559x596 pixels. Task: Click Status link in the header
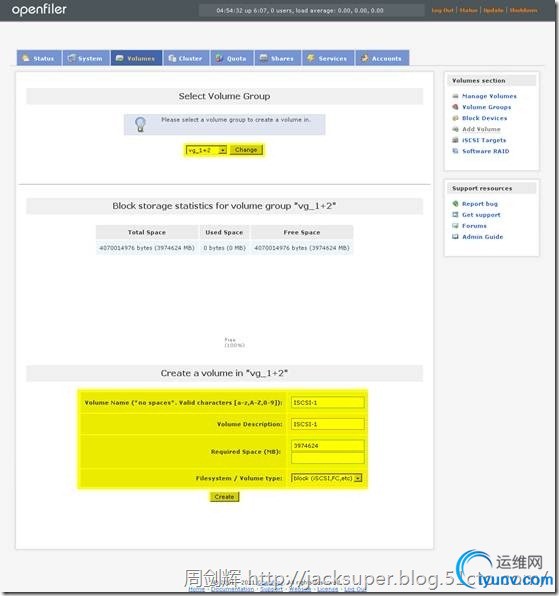468,10
